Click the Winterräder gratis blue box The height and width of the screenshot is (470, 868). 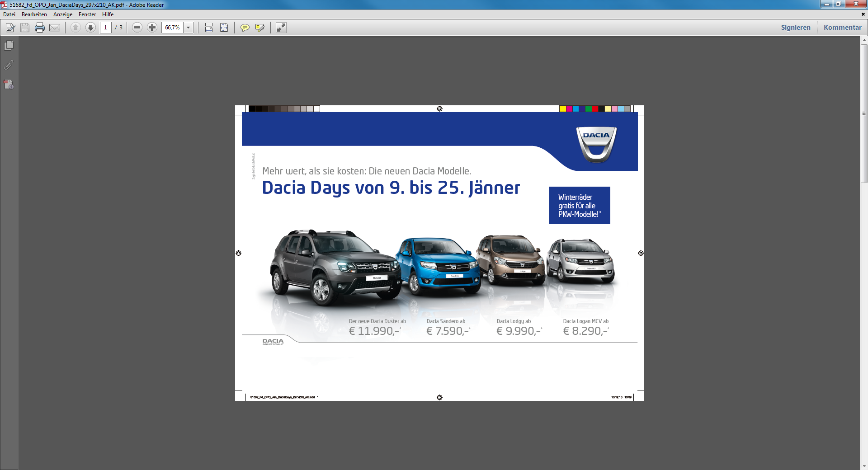[x=580, y=205]
